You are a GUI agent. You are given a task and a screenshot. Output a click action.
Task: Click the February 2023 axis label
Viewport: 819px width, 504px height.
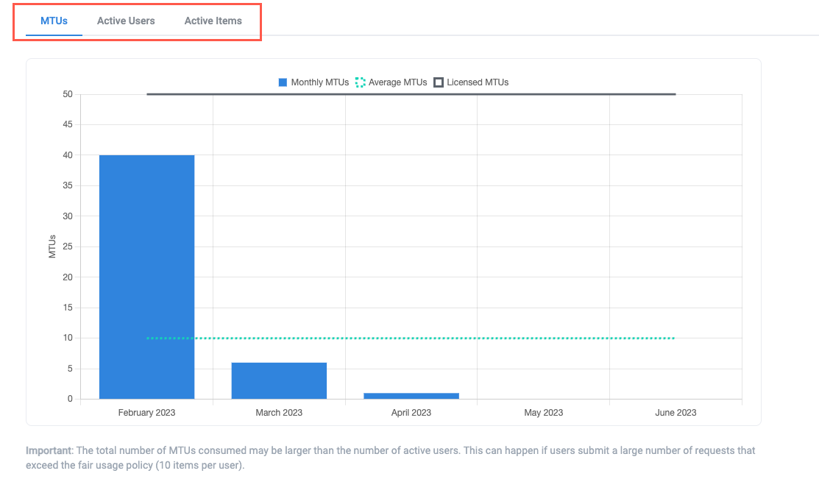coord(146,413)
